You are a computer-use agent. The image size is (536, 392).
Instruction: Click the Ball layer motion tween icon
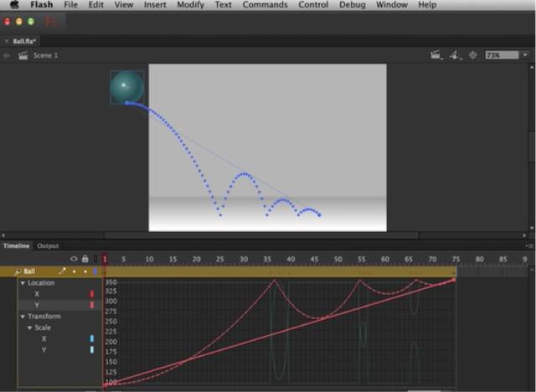click(x=18, y=272)
